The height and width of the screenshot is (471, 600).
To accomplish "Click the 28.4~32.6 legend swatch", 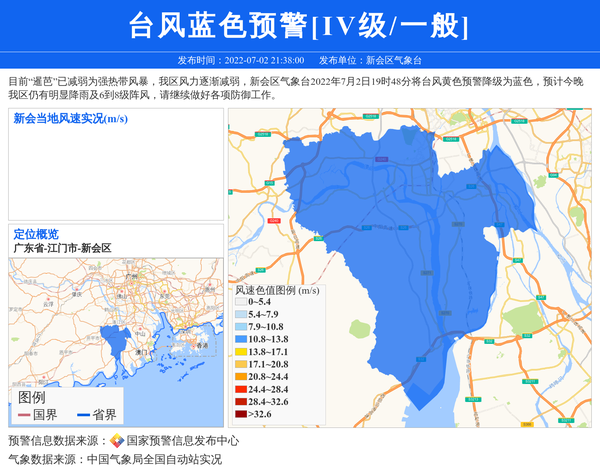I will coord(240,401).
